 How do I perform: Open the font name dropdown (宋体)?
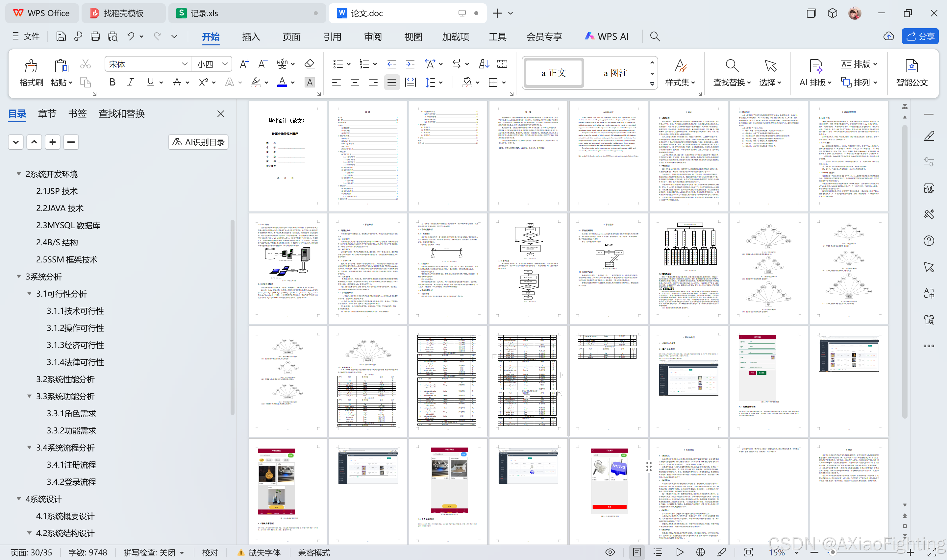click(184, 64)
